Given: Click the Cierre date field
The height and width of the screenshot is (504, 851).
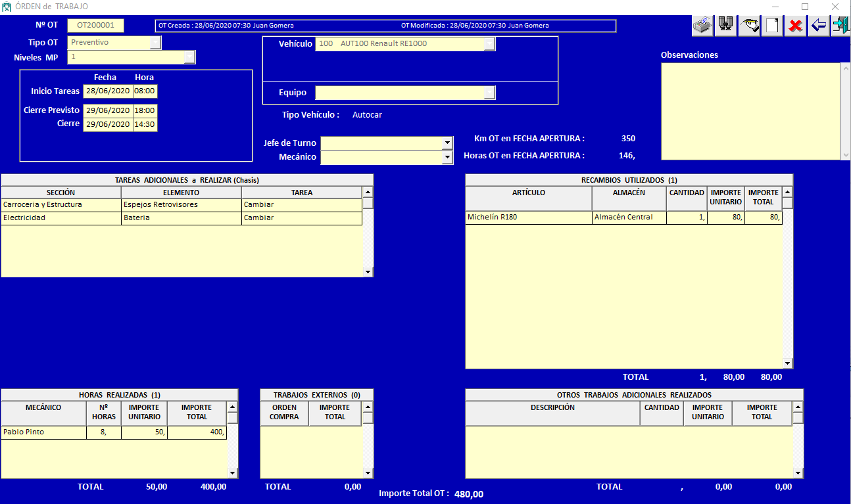Looking at the screenshot, I should [108, 125].
